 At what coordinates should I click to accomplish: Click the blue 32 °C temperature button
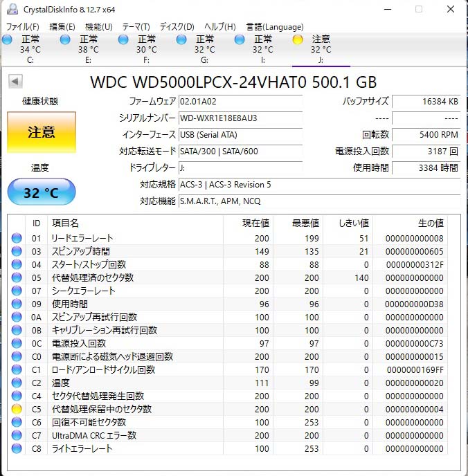(x=42, y=192)
